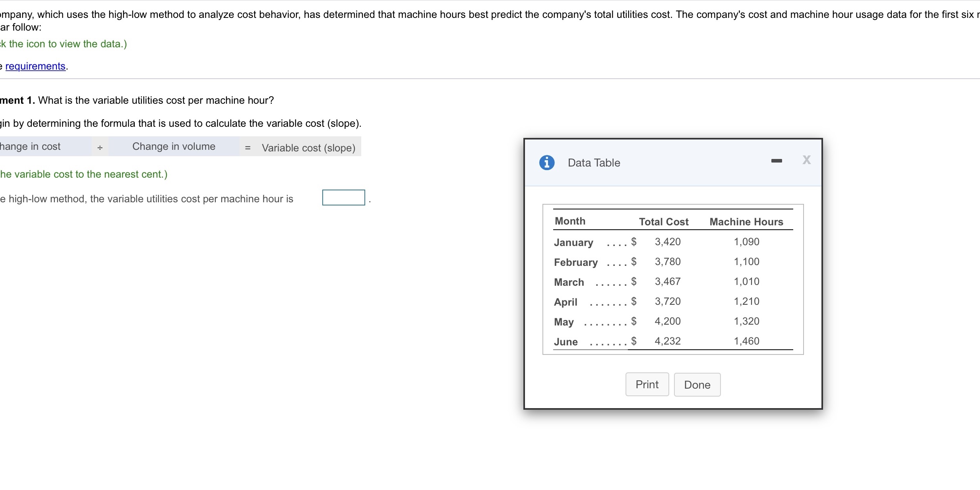Image resolution: width=980 pixels, height=490 pixels.
Task: Click the equals sign in the formula
Action: point(248,148)
